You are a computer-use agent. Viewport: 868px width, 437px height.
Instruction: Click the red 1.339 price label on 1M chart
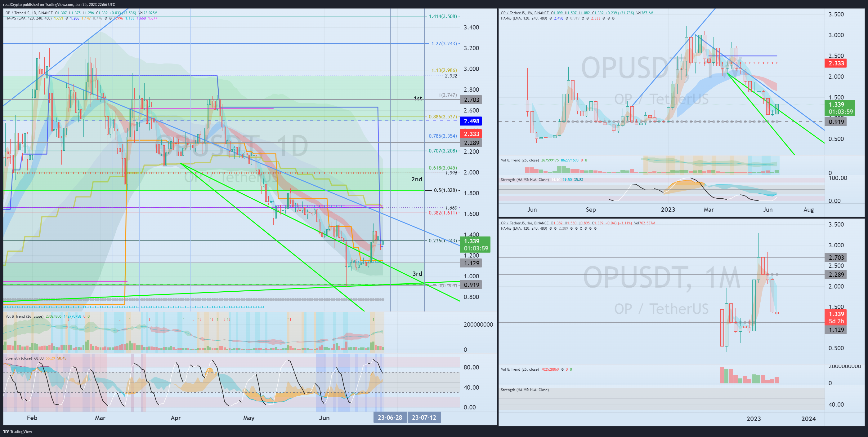[836, 317]
